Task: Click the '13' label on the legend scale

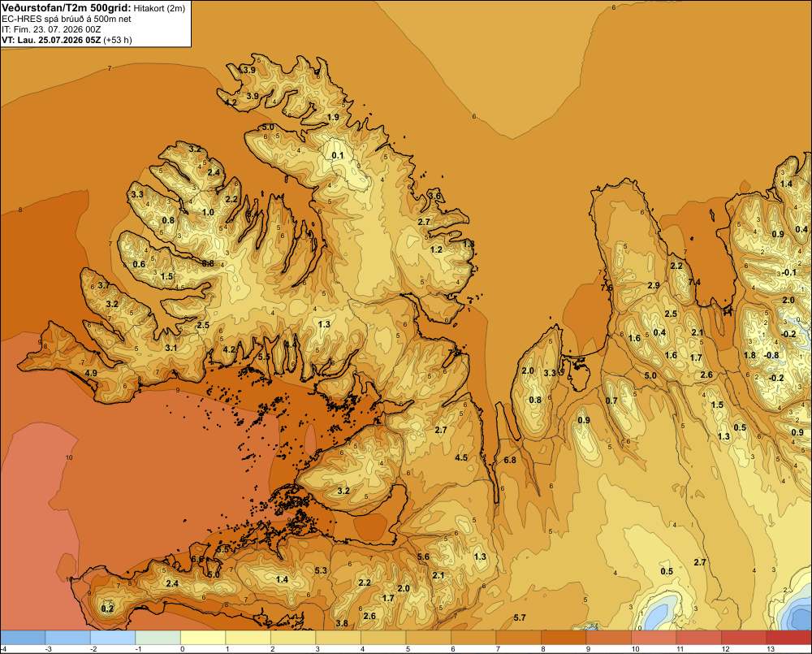Action: (x=771, y=649)
